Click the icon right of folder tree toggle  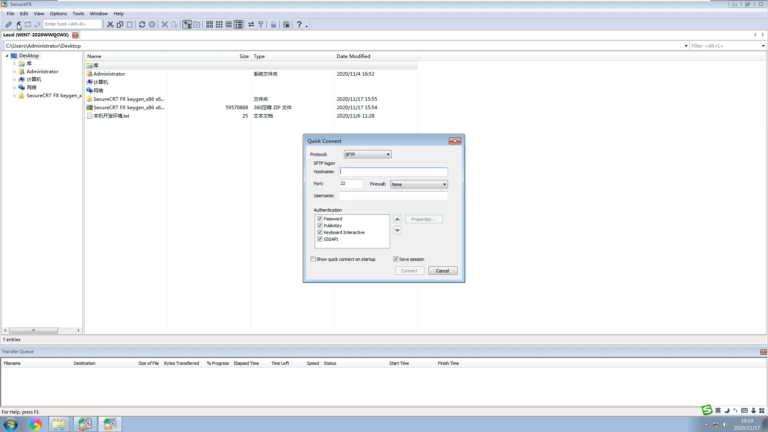click(197, 24)
